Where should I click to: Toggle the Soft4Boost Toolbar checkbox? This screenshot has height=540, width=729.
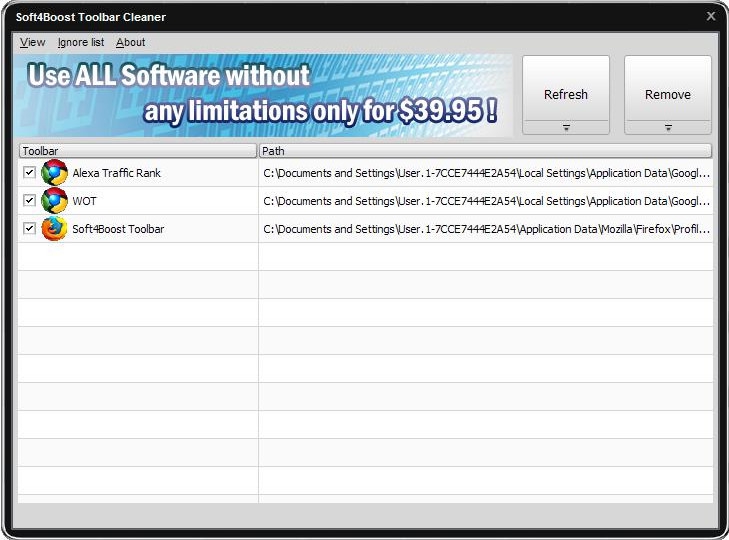[29, 228]
